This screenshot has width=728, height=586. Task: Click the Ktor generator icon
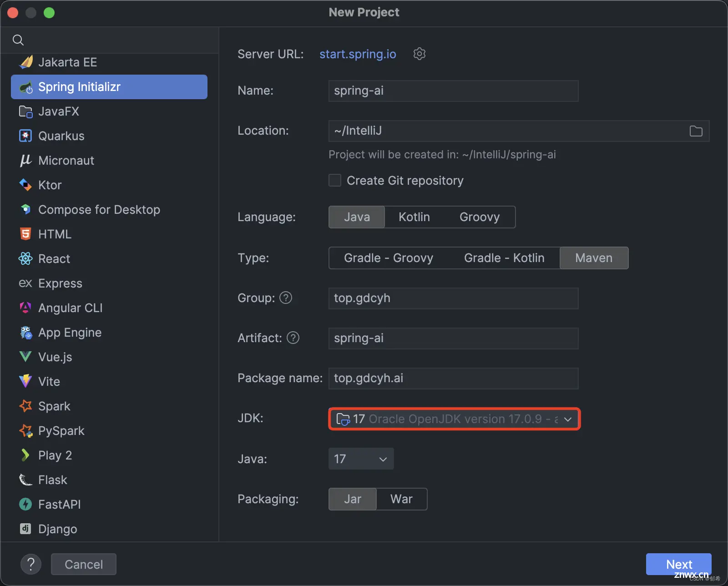26,185
